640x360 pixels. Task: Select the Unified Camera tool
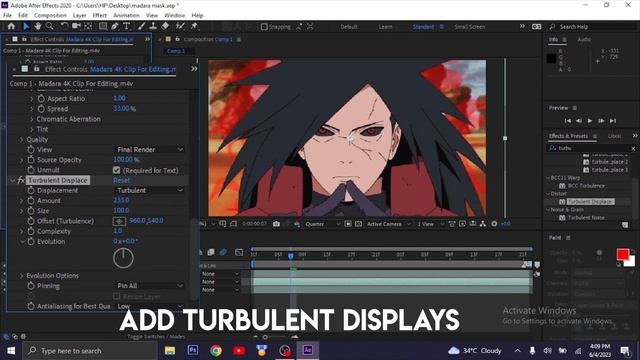(x=76, y=26)
